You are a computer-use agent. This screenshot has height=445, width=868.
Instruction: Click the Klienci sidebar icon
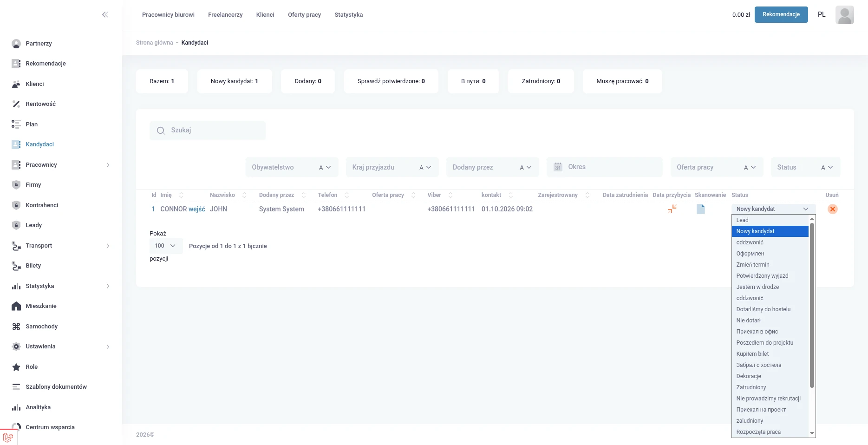click(16, 84)
